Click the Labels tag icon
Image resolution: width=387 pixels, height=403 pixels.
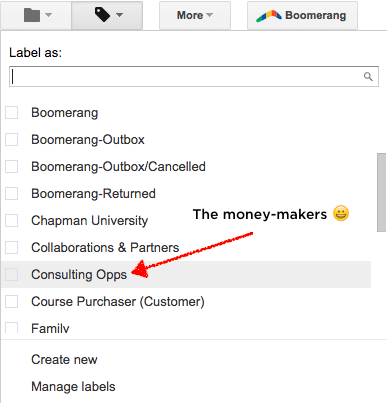(102, 15)
